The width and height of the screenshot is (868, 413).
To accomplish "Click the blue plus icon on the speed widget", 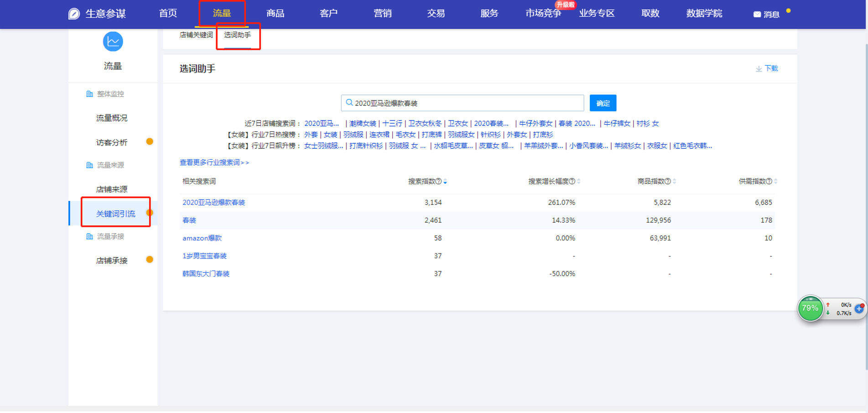I will [x=859, y=309].
